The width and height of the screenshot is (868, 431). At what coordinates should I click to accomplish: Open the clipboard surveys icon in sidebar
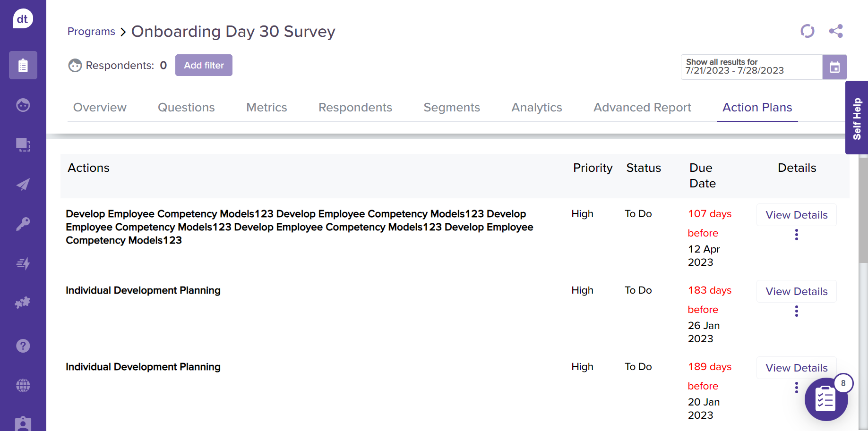[23, 65]
